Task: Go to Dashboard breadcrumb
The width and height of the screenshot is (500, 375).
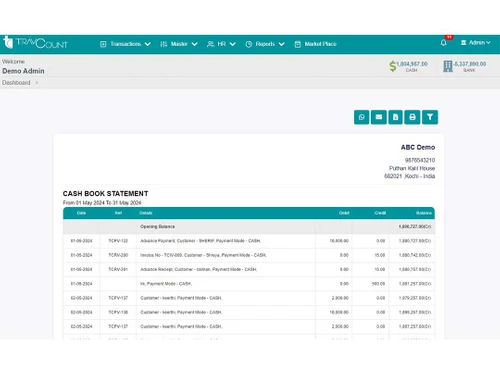Action: coord(16,83)
